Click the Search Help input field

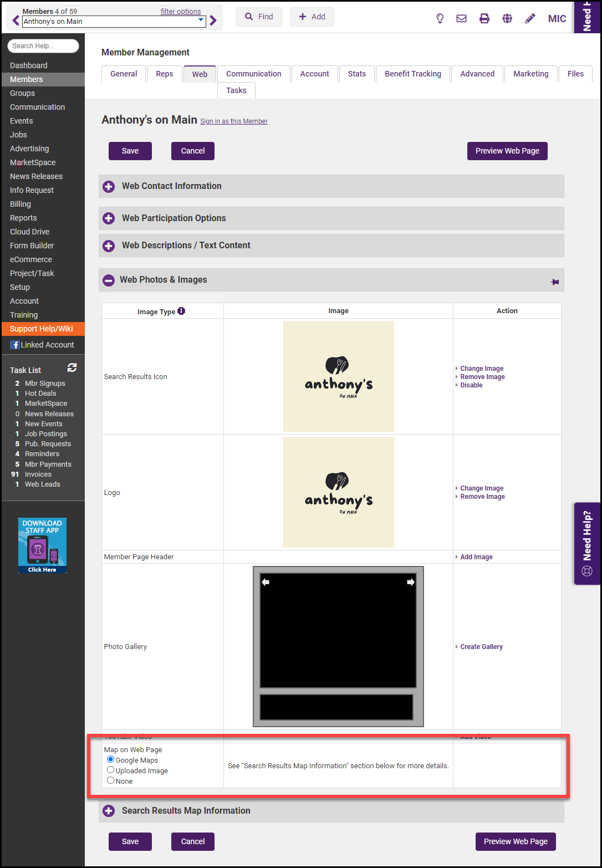click(43, 46)
